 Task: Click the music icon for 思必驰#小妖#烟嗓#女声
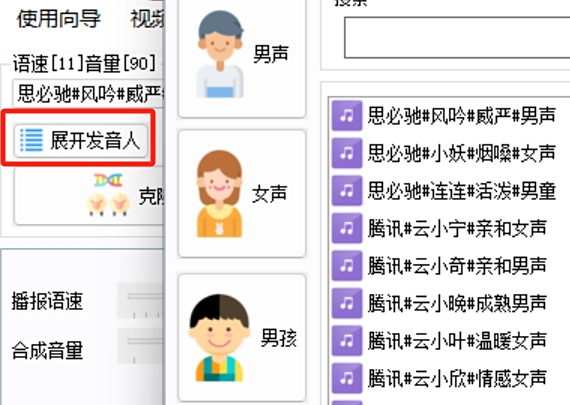pos(347,153)
